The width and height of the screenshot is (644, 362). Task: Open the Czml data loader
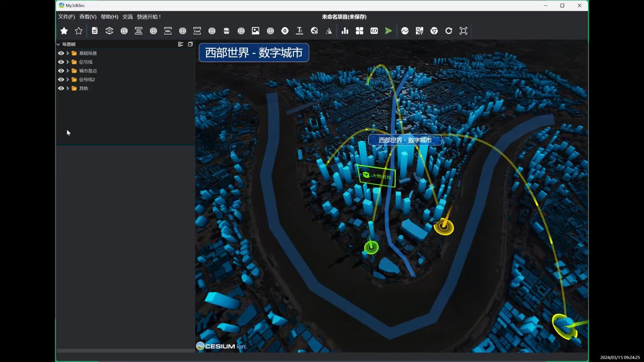[x=197, y=31]
